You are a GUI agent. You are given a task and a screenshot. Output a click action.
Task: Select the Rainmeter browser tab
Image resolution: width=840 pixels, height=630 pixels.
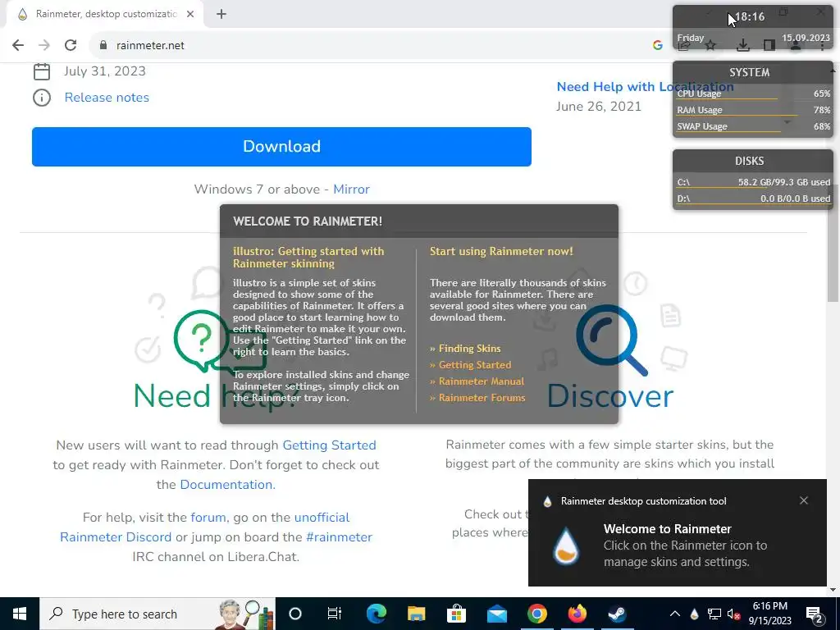[105, 15]
